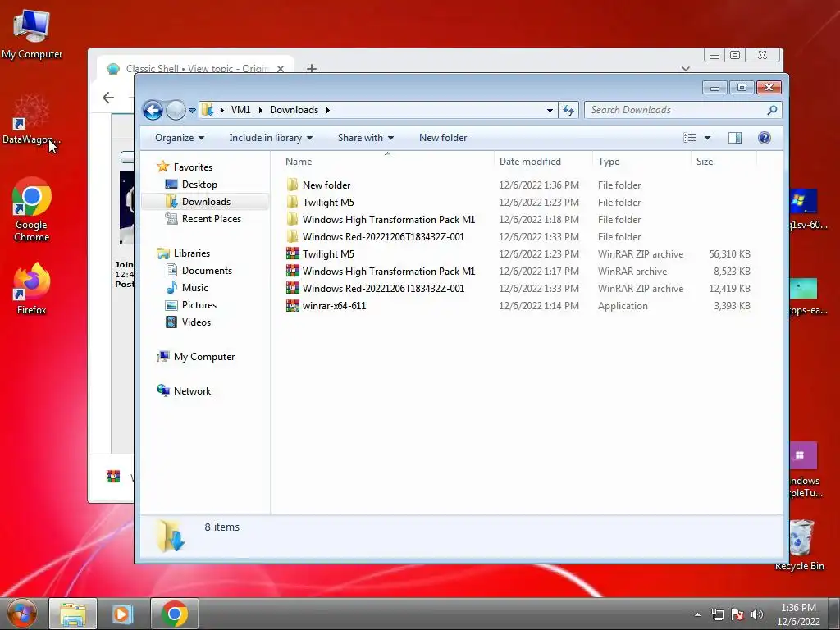
Task: Open a new tab in Chrome window
Action: tap(311, 68)
